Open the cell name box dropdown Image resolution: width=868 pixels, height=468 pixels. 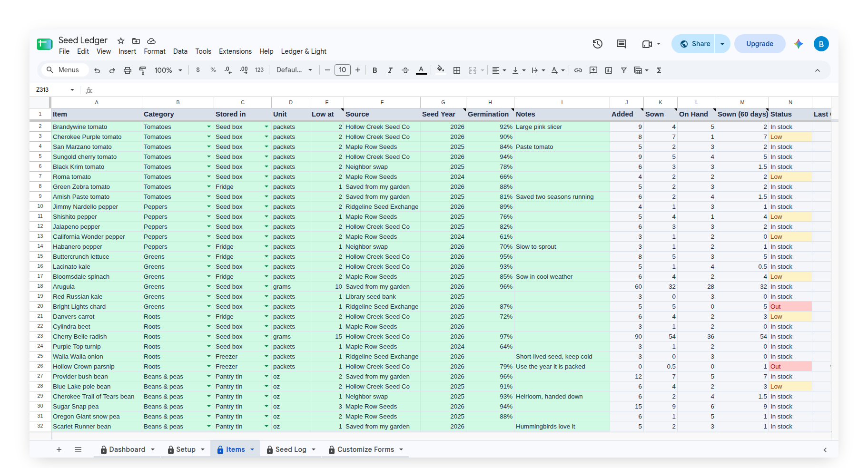click(72, 90)
